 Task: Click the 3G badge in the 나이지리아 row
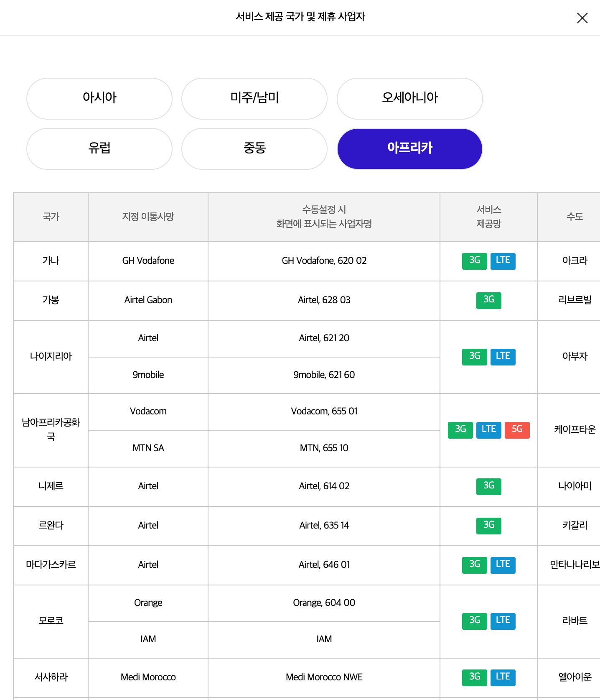pos(475,357)
